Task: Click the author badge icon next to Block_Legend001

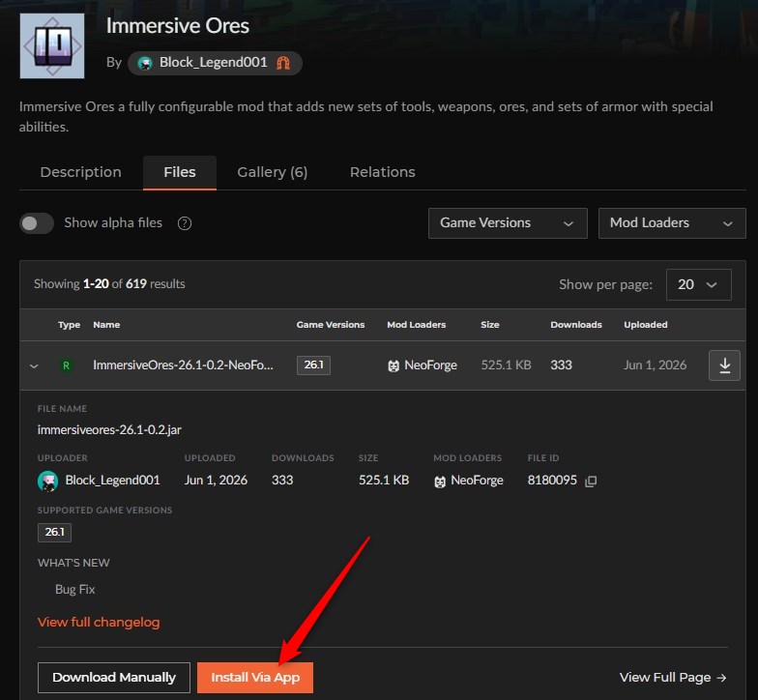Action: tap(283, 63)
